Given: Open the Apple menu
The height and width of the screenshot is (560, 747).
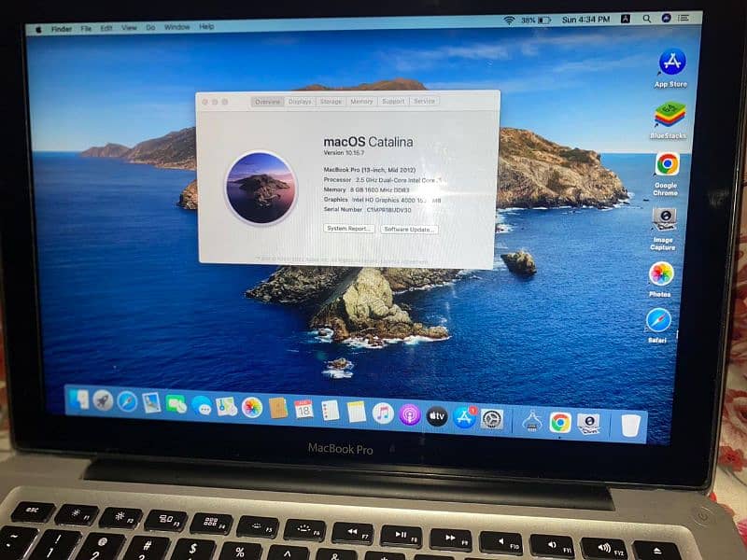Looking at the screenshot, I should [x=38, y=29].
